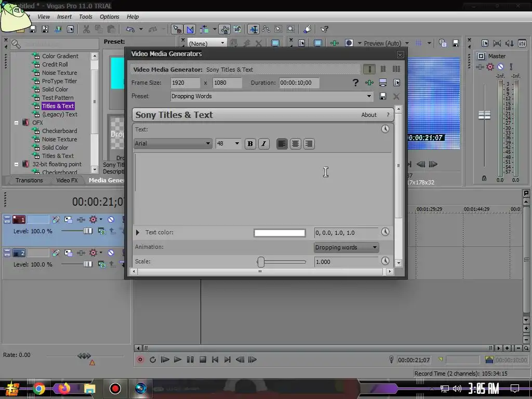
Task: Expand the Text color section
Action: tap(137, 232)
